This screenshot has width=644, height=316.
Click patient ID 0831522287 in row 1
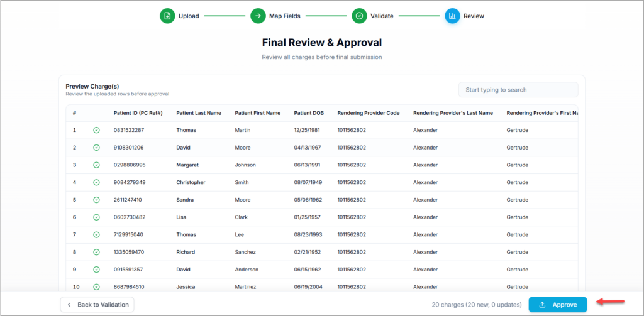point(129,130)
